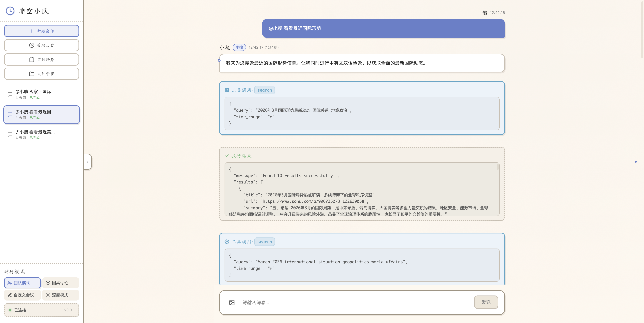Click the scrollbar inside the 执行结果 JSON box
Image resolution: width=644 pixels, height=323 pixels.
point(497,167)
